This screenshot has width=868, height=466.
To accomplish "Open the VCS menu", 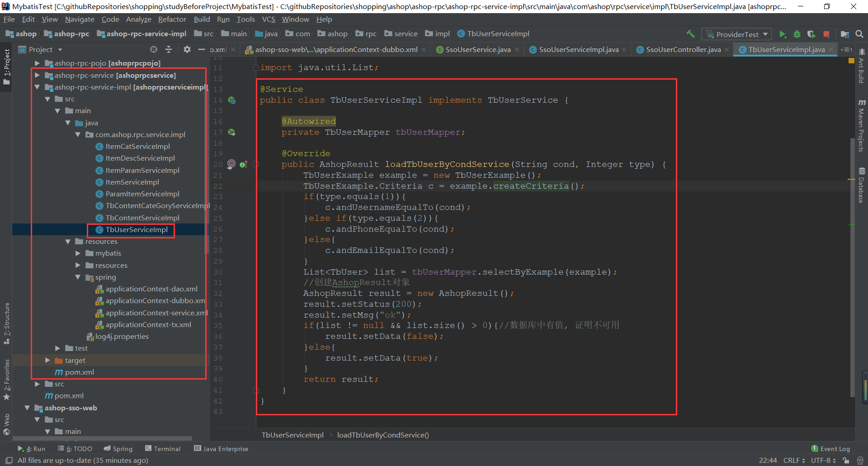I will click(x=269, y=19).
